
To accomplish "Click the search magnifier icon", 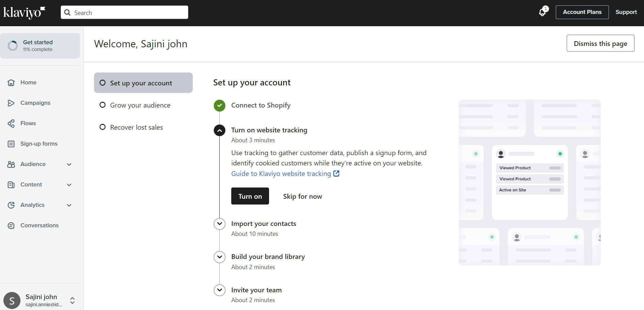I will click(x=67, y=13).
